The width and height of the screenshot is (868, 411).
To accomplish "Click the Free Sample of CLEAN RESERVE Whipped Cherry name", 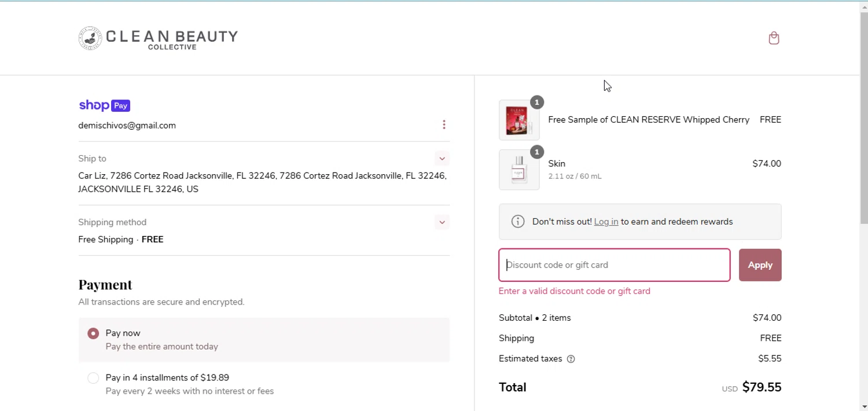I will pyautogui.click(x=649, y=120).
